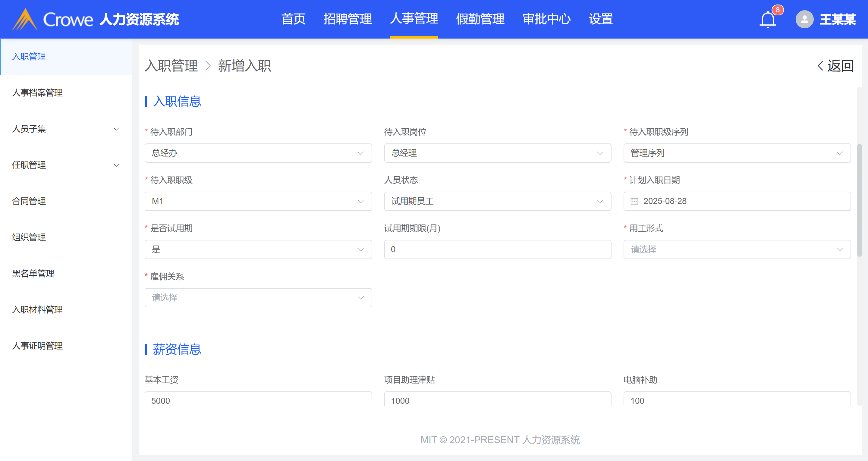Switch to 招聘管理 top menu
The height and width of the screenshot is (461, 868).
pos(348,19)
